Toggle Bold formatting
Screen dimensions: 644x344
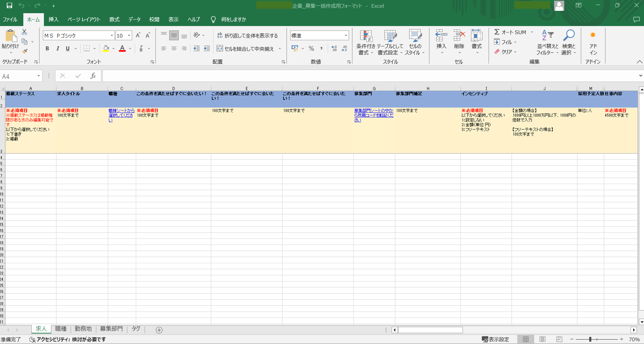(x=47, y=48)
